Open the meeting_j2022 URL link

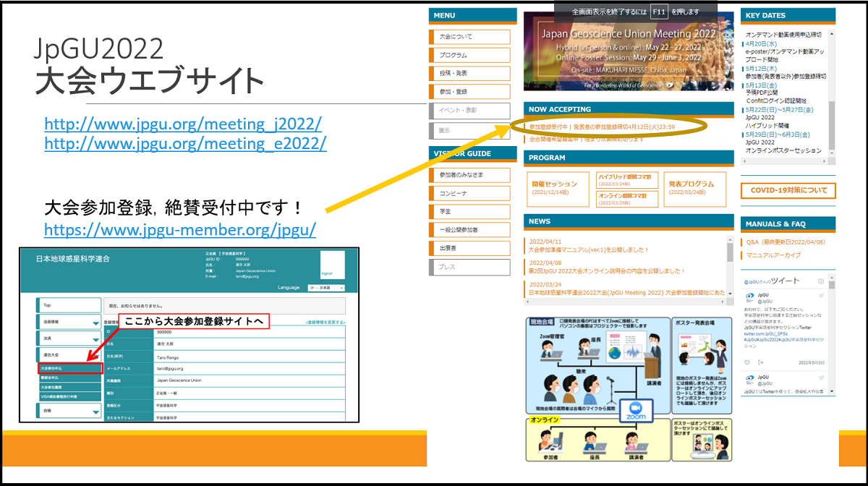click(183, 124)
